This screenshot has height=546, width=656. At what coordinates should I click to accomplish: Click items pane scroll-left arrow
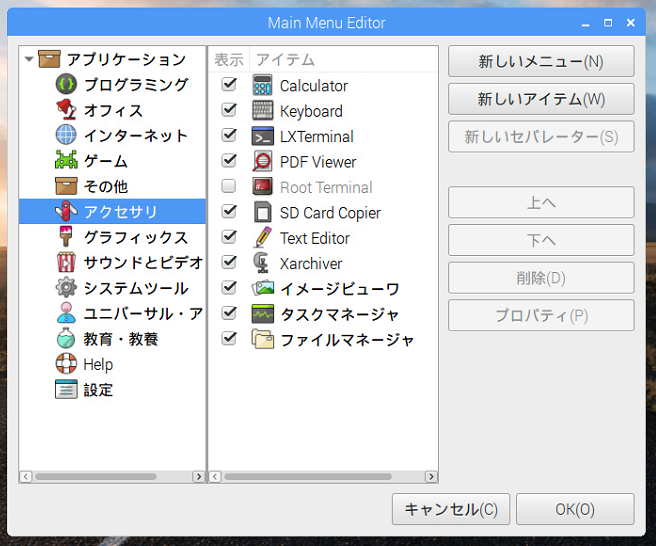point(215,477)
